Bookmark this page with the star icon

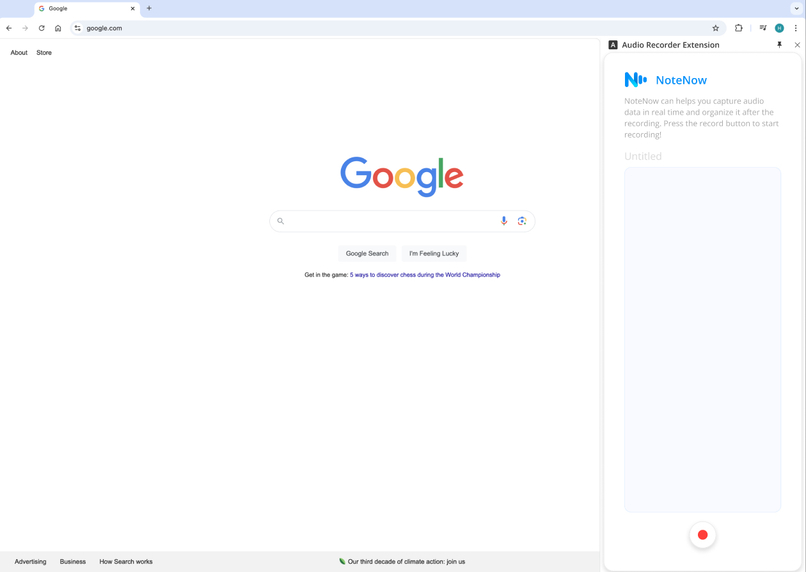point(716,28)
